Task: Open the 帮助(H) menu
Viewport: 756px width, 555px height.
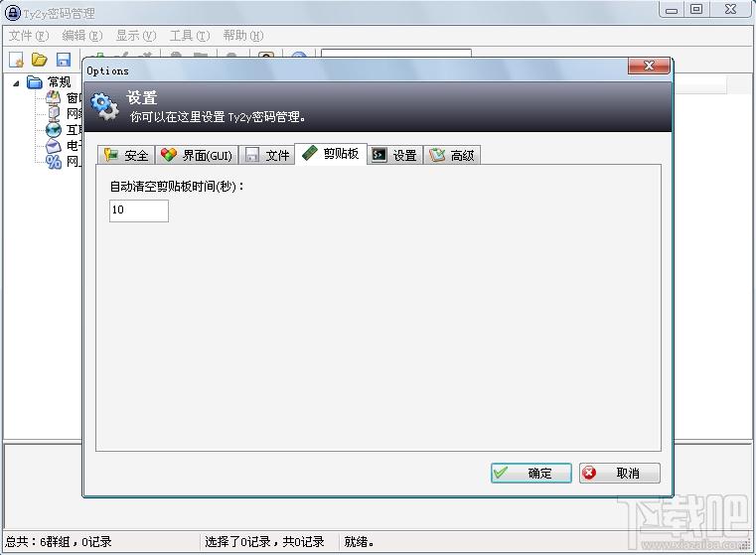Action: pos(243,36)
